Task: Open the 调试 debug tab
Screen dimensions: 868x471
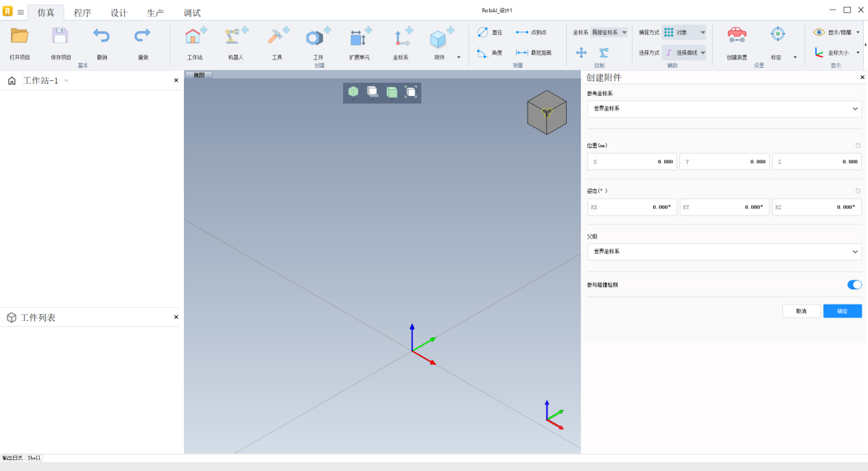Action: (192, 12)
